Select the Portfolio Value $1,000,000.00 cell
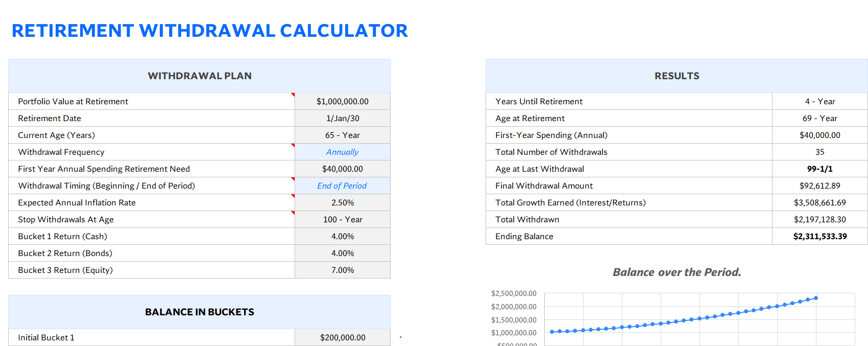Screen dimensions: 868x346 [343, 101]
